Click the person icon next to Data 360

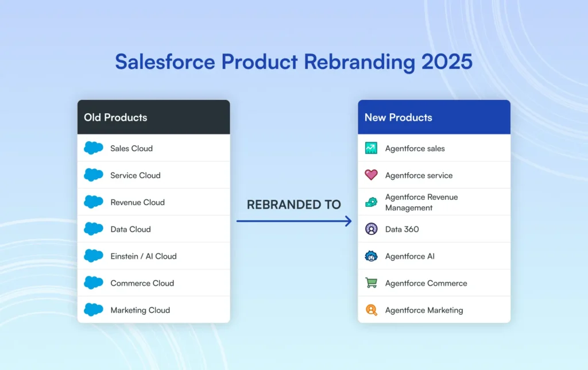(370, 229)
